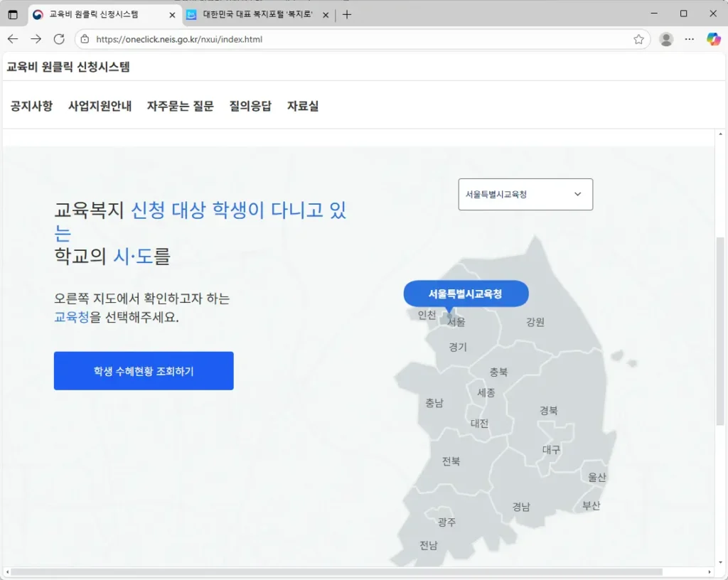This screenshot has height=580, width=728.
Task: Open the 자료실 menu item
Action: (x=302, y=105)
